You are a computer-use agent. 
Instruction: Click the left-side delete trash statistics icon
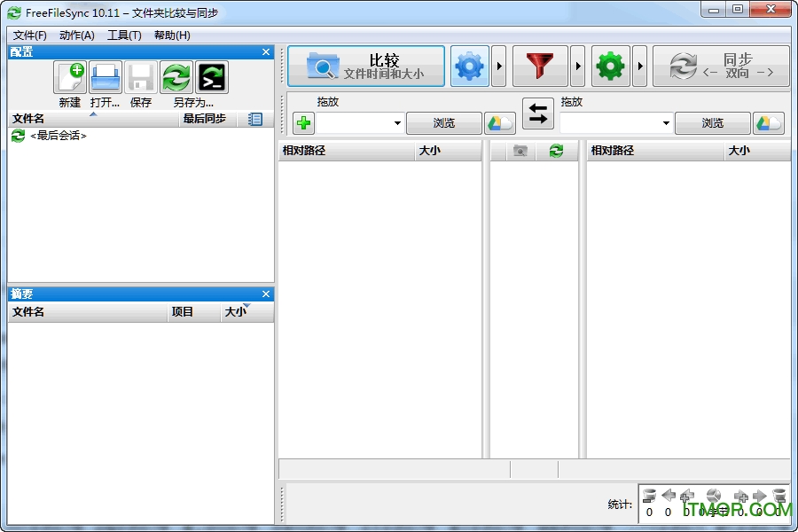click(x=649, y=495)
